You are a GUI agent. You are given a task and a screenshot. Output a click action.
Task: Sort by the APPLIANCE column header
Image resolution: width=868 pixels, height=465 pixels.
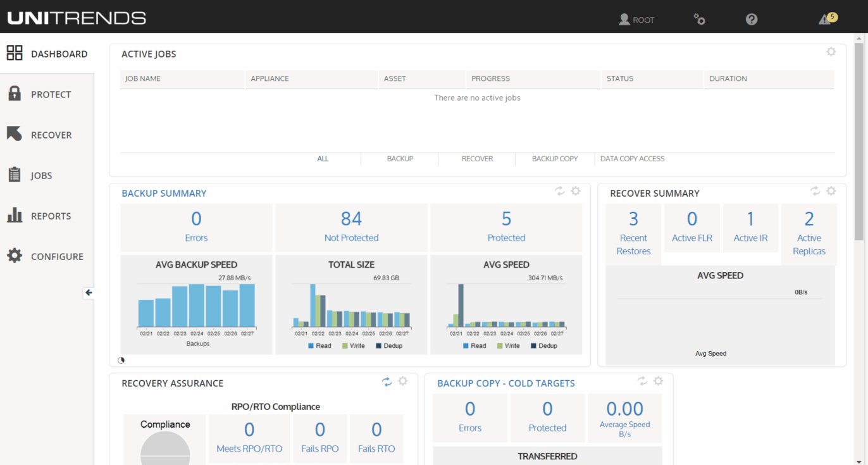click(x=312, y=79)
